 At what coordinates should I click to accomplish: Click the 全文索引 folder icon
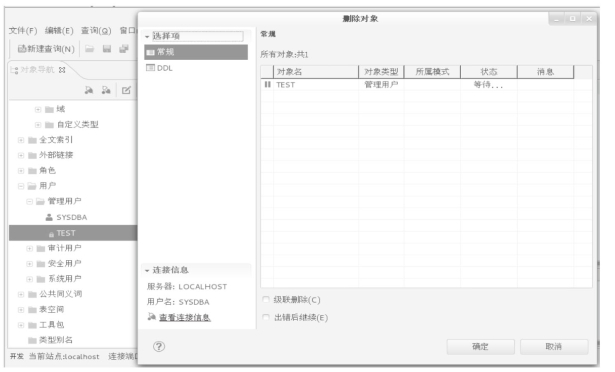pyautogui.click(x=33, y=140)
